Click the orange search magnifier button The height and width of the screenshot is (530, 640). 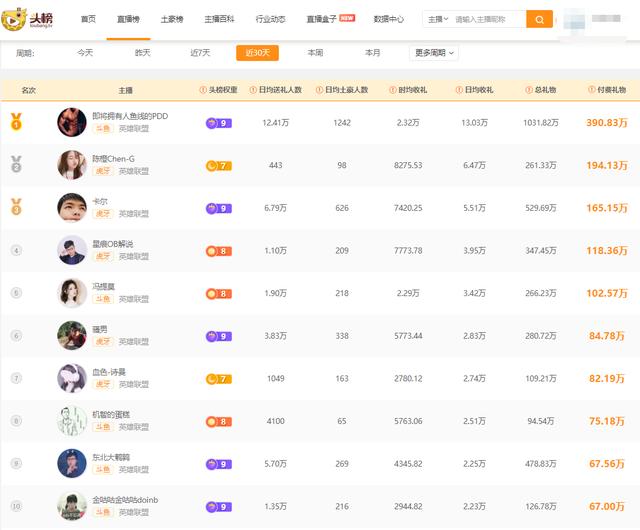[x=539, y=19]
